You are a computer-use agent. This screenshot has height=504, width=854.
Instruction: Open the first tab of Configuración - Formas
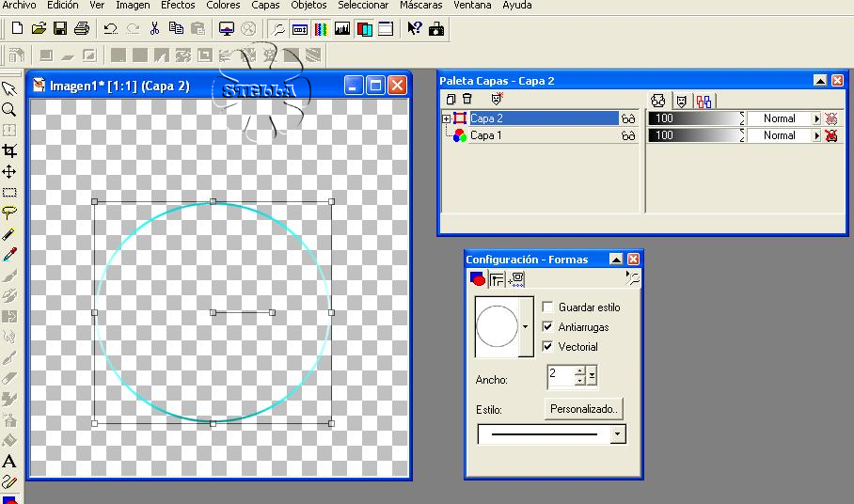click(478, 279)
